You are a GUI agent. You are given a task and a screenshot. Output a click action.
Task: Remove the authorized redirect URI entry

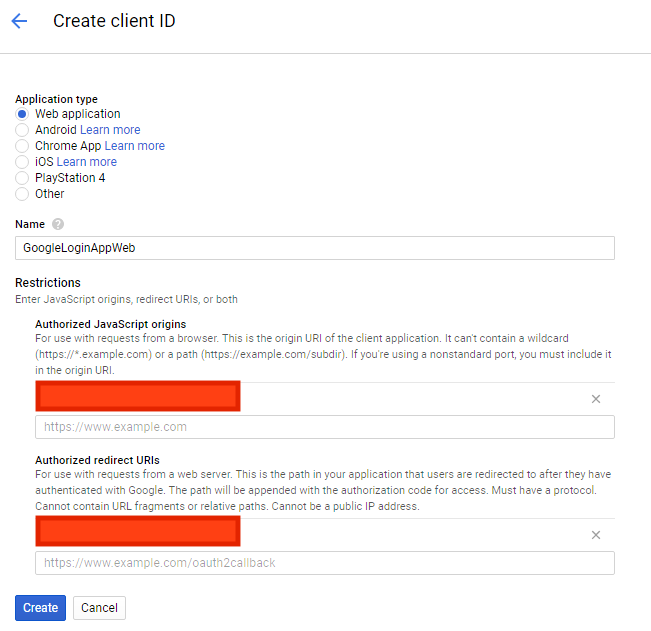[596, 535]
